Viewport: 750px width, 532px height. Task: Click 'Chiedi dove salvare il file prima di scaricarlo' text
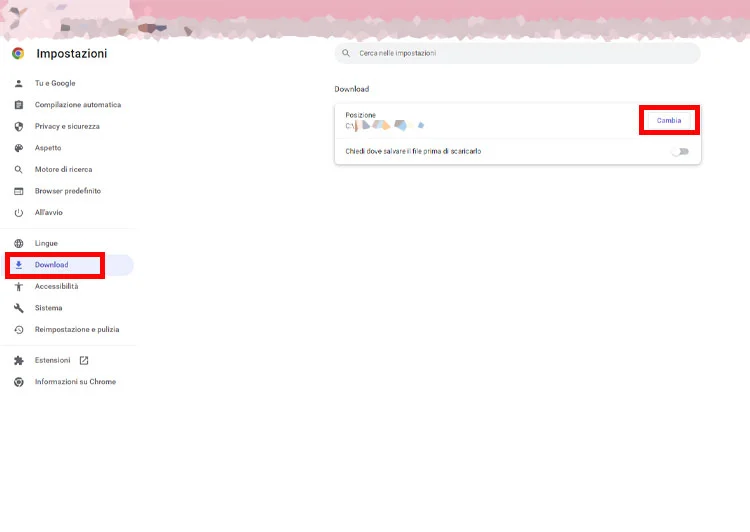pos(413,151)
